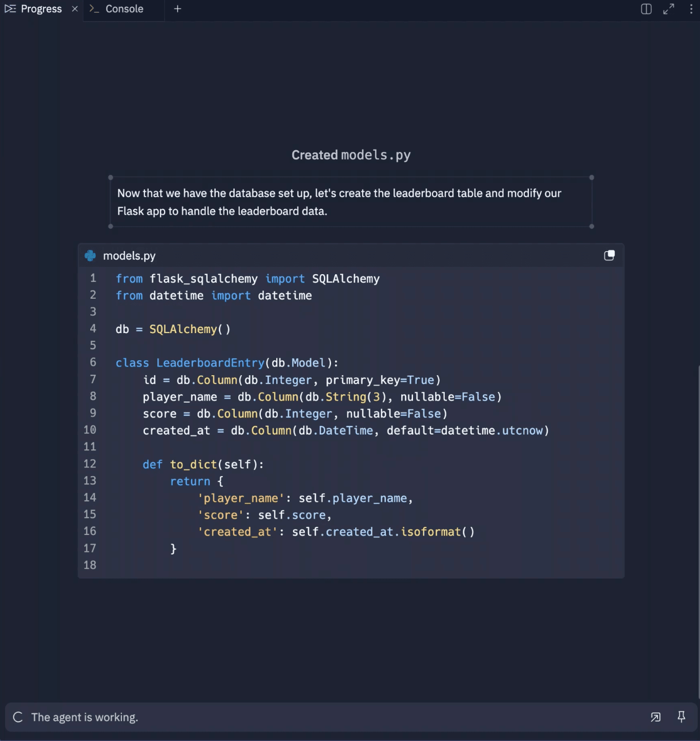This screenshot has width=700, height=741.
Task: Click line number 6 in the gutter
Action: click(93, 362)
